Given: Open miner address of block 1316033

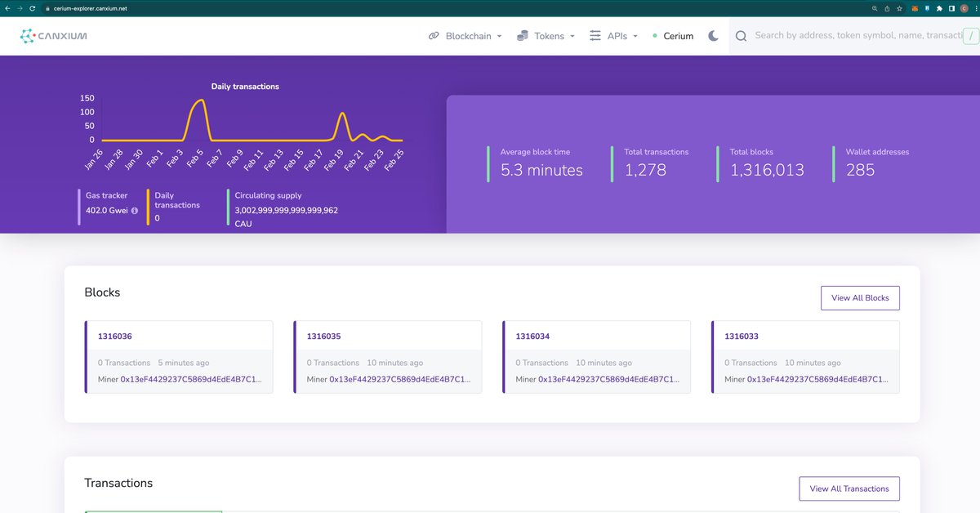Looking at the screenshot, I should click(x=818, y=379).
